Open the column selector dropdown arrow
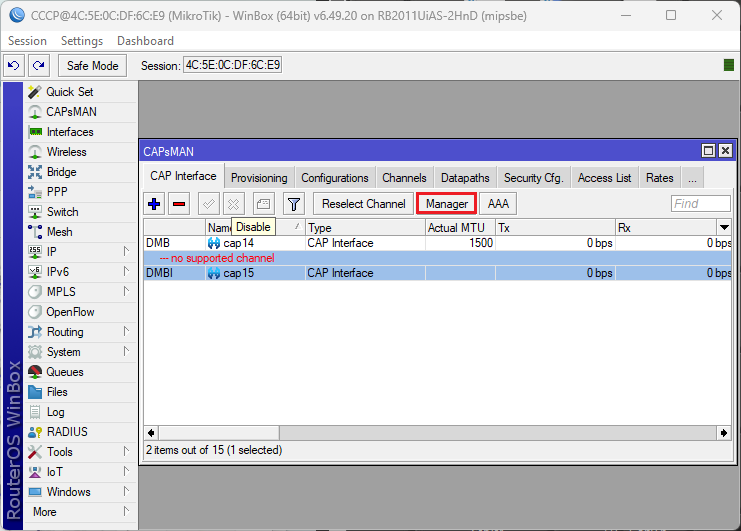 (724, 227)
